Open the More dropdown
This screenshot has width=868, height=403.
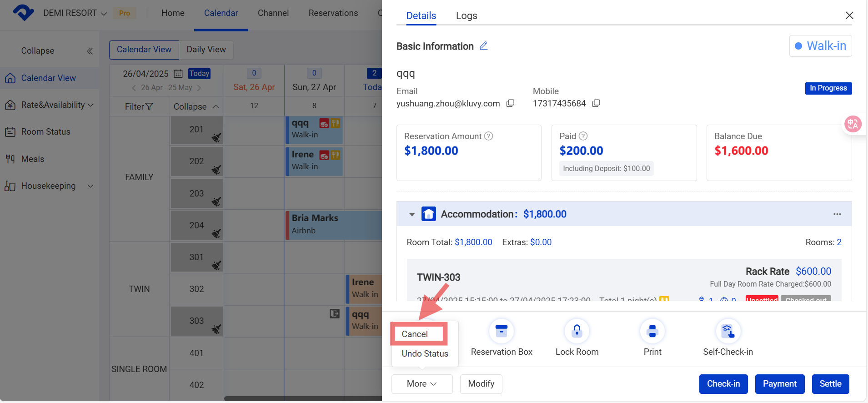[421, 384]
